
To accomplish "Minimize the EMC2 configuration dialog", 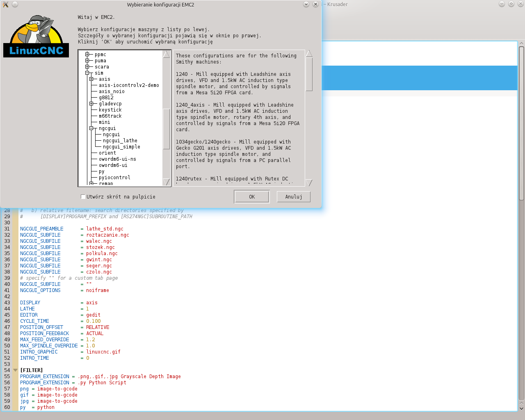I will coord(306,4).
